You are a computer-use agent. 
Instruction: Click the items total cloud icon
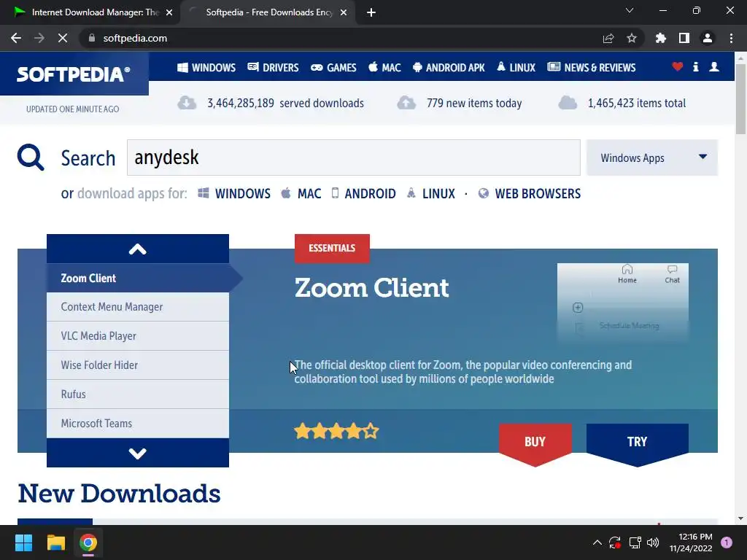pos(568,103)
